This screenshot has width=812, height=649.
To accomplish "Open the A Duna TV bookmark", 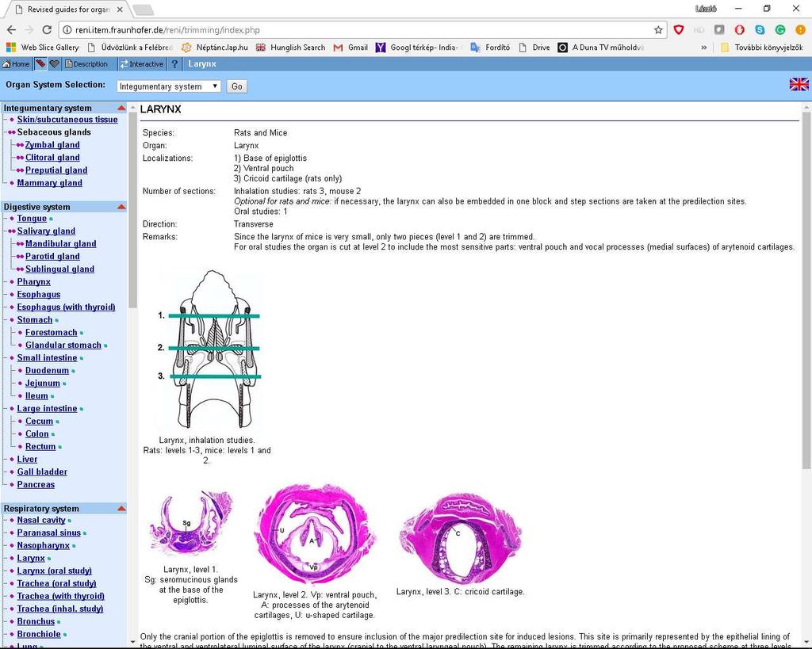I will click(601, 47).
